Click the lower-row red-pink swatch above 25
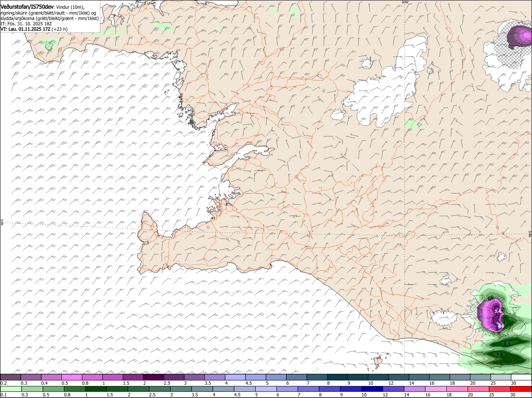This screenshot has width=532, height=398. point(500,389)
